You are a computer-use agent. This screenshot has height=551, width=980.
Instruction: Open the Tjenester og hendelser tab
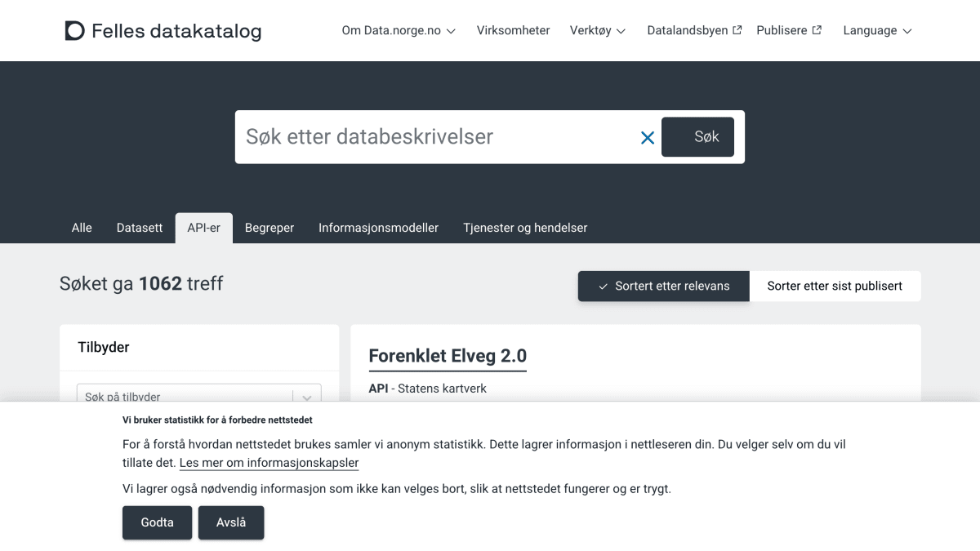coord(525,228)
